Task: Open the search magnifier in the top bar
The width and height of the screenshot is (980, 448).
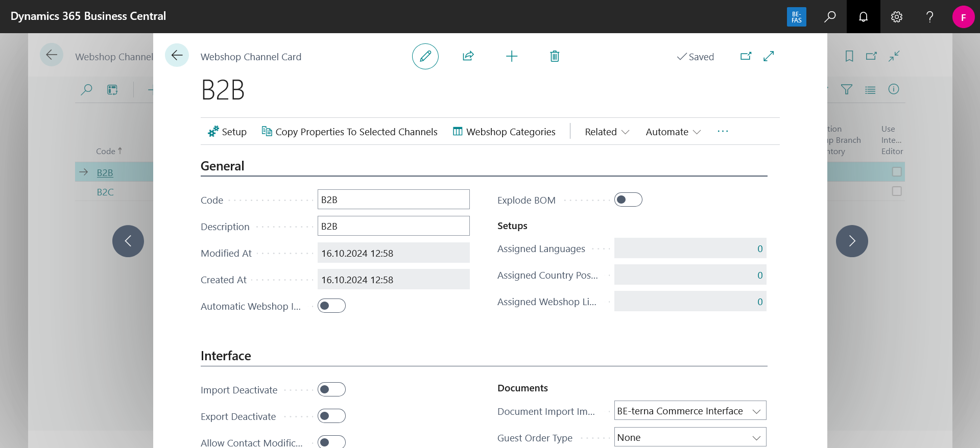Action: coord(830,17)
